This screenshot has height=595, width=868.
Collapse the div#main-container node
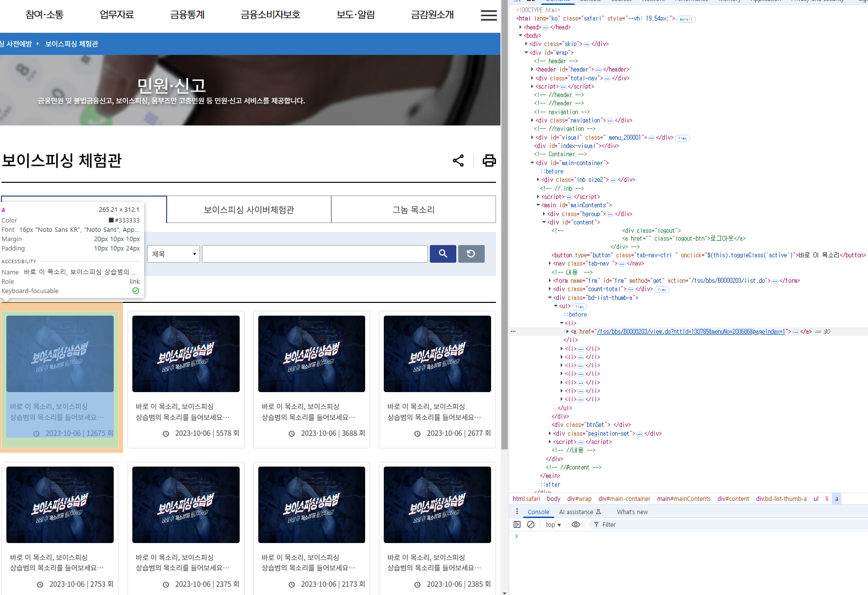click(x=532, y=163)
